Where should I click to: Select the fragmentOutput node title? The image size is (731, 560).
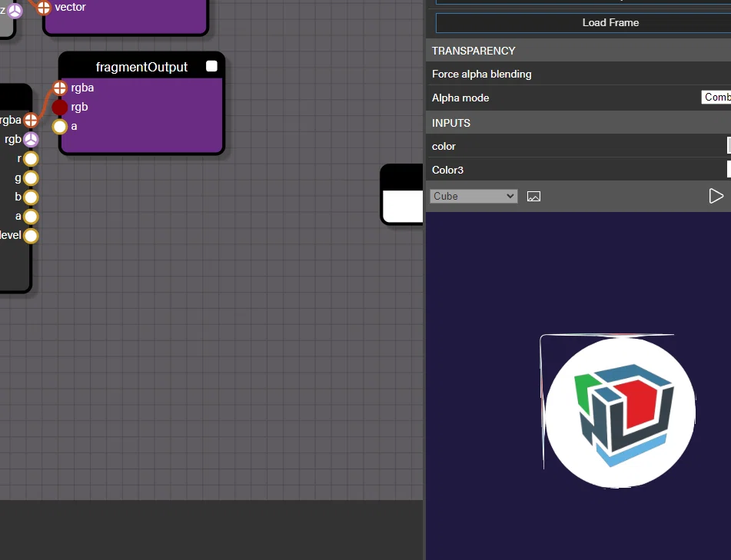pos(141,67)
